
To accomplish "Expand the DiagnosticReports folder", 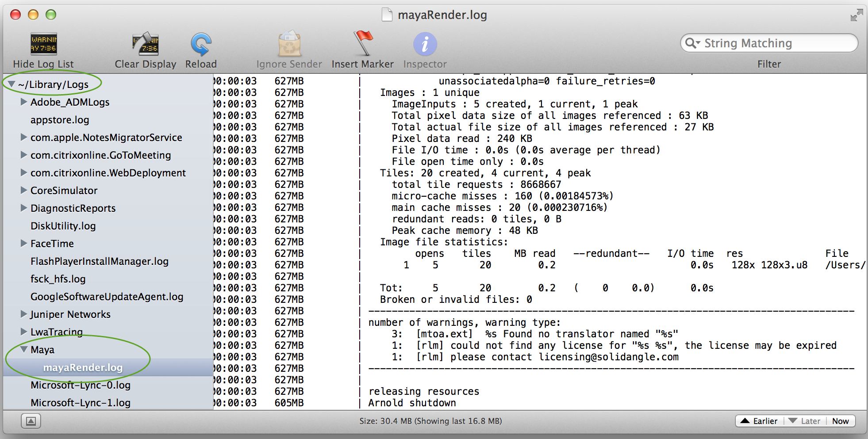I will coord(24,208).
